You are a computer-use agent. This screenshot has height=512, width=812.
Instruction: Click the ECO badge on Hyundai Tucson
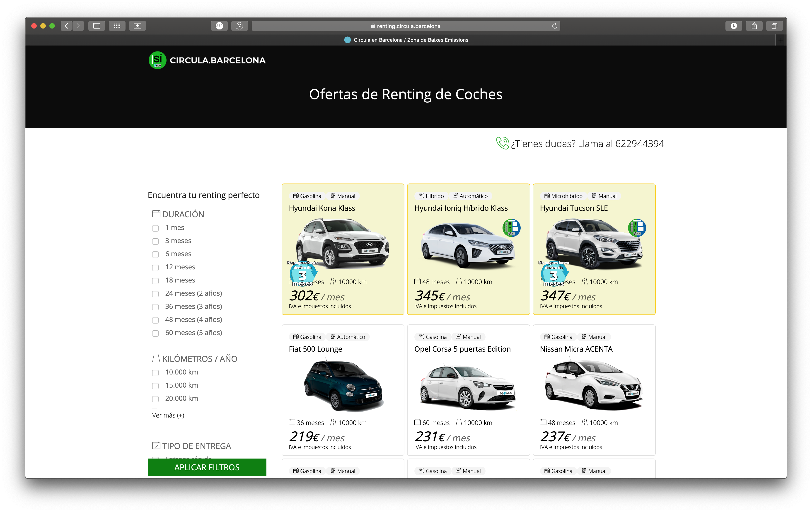[637, 228]
